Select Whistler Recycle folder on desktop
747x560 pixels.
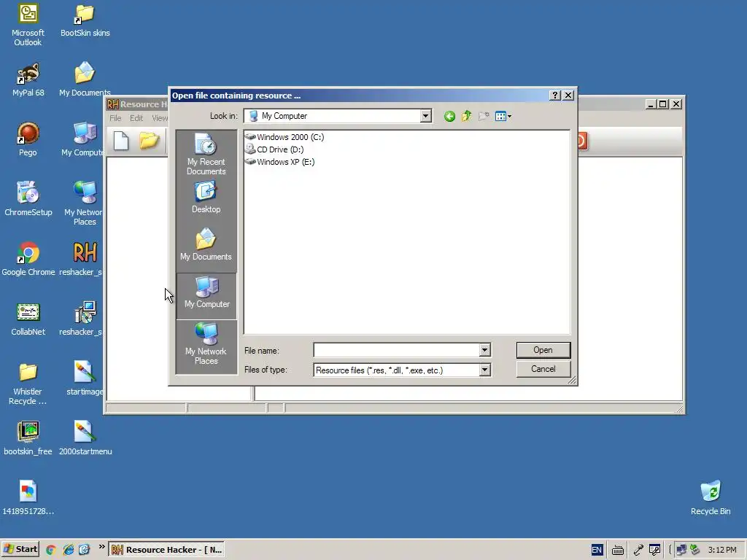click(x=28, y=384)
